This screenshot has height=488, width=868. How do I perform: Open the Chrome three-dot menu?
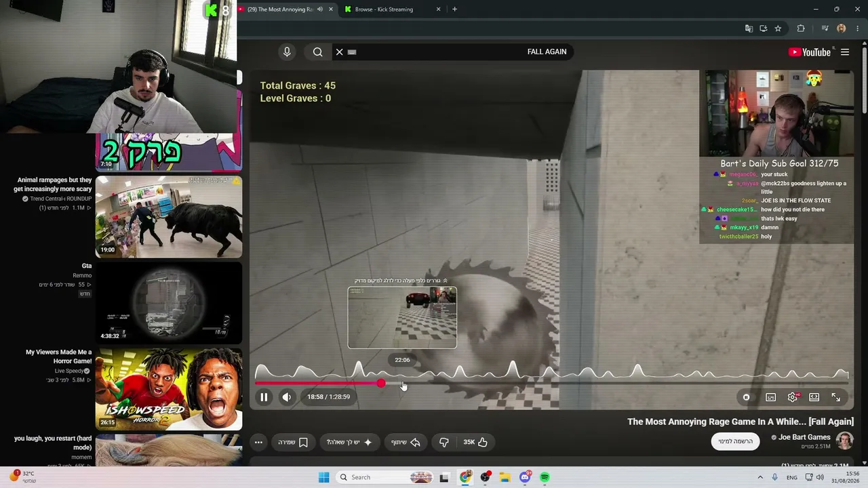857,28
